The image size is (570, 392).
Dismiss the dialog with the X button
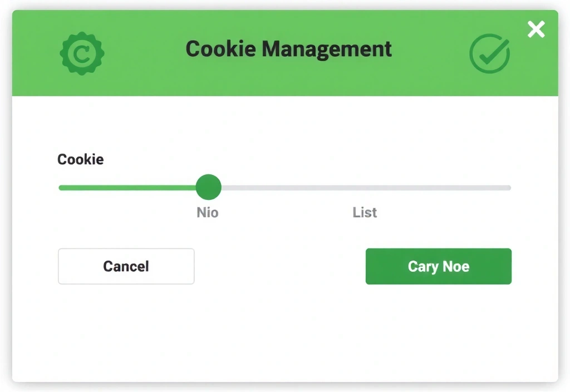(535, 30)
